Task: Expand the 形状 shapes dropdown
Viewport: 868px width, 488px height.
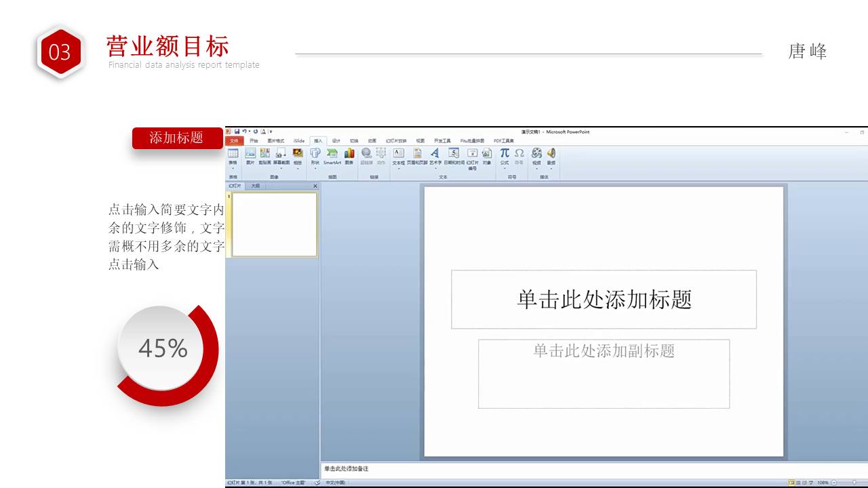Action: point(315,167)
